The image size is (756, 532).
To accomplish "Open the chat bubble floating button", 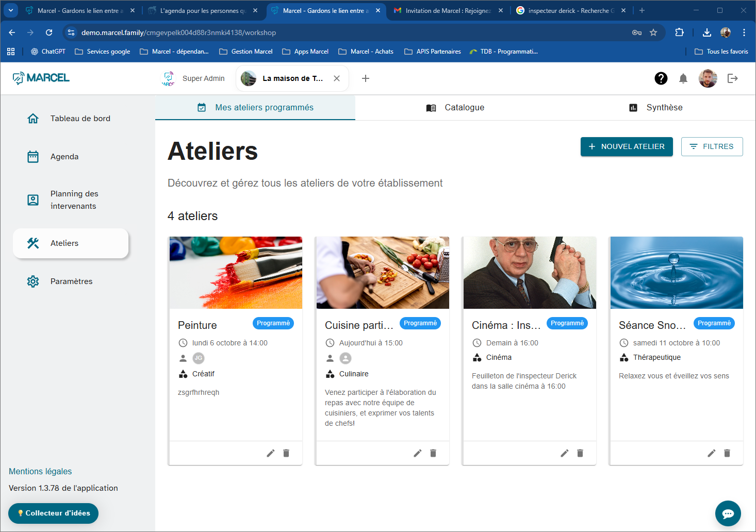I will tap(728, 513).
